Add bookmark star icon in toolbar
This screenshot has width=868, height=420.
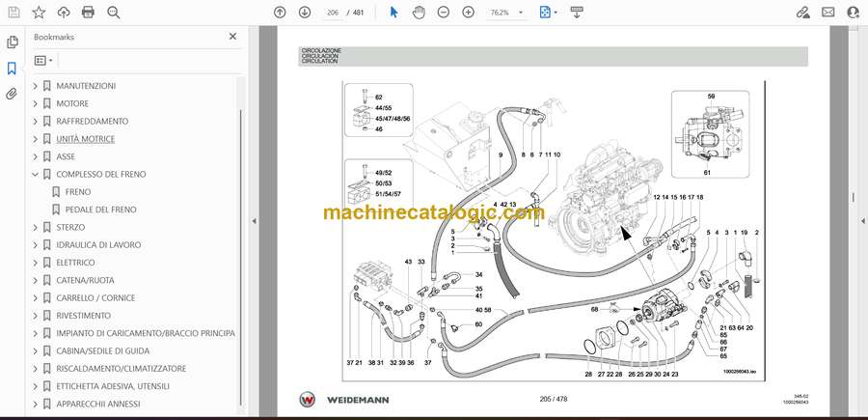pos(39,13)
